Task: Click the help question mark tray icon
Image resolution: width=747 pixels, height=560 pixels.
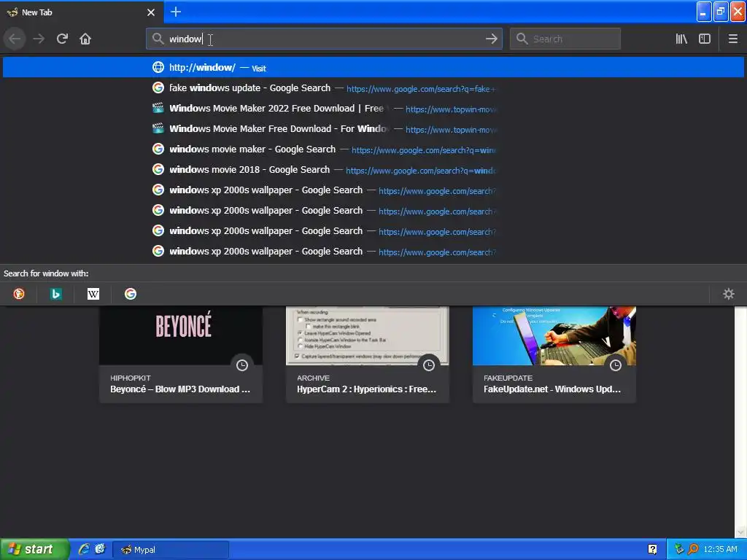Action: (x=652, y=550)
